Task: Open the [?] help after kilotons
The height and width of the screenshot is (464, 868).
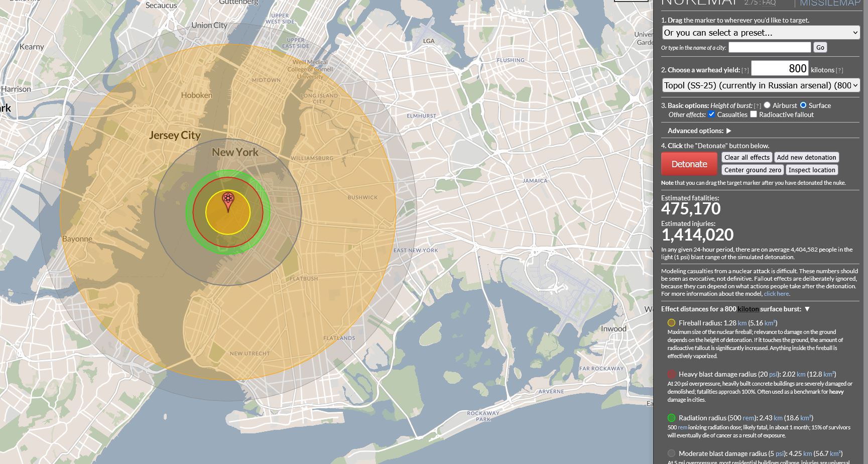Action: [839, 70]
